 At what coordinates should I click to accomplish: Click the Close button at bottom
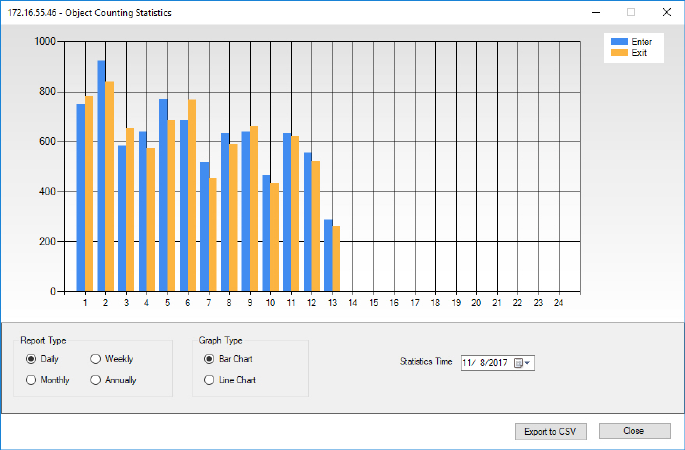click(x=634, y=431)
